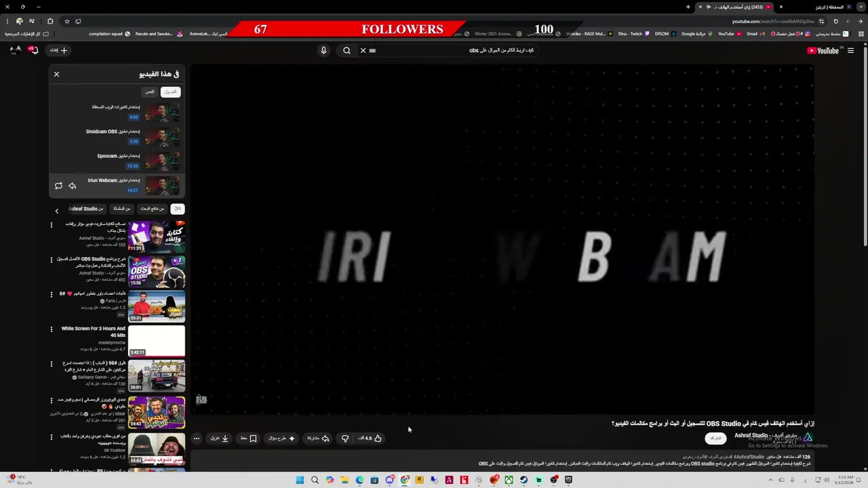Clear the YouTube search query
Screen dimensions: 868x488
(363, 50)
